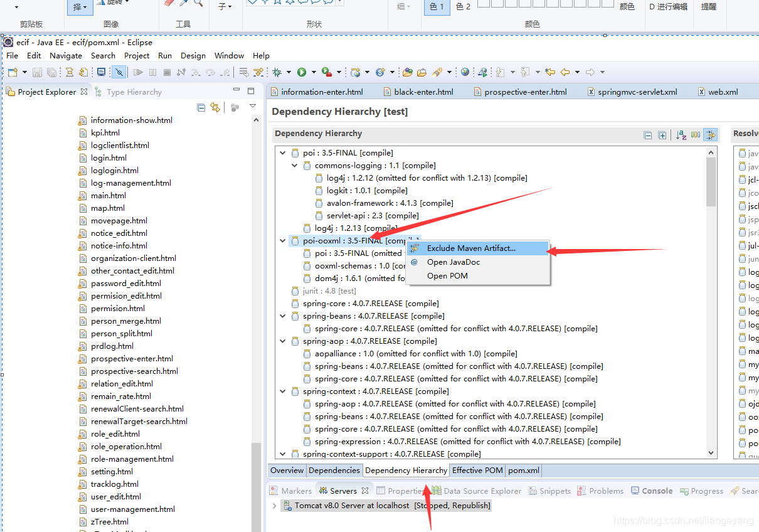Switch to the Markers view tab
This screenshot has width=759, height=532.
290,491
